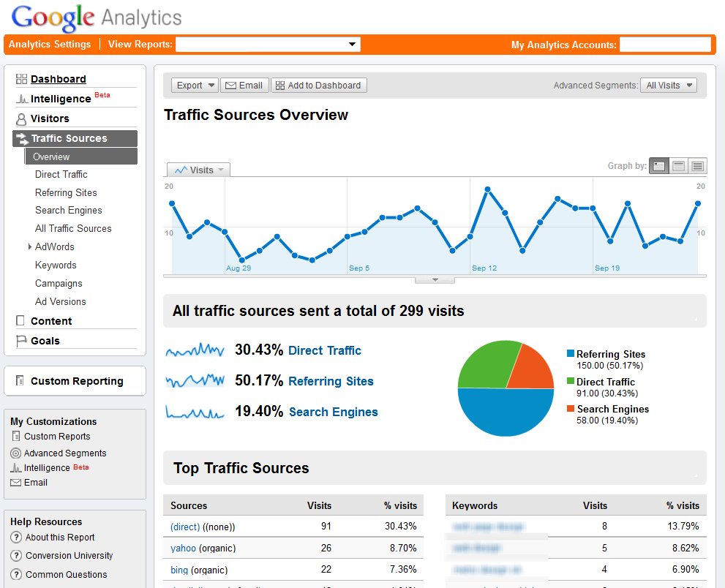The width and height of the screenshot is (725, 588).
Task: Click the green pie chart slice
Action: [486, 365]
